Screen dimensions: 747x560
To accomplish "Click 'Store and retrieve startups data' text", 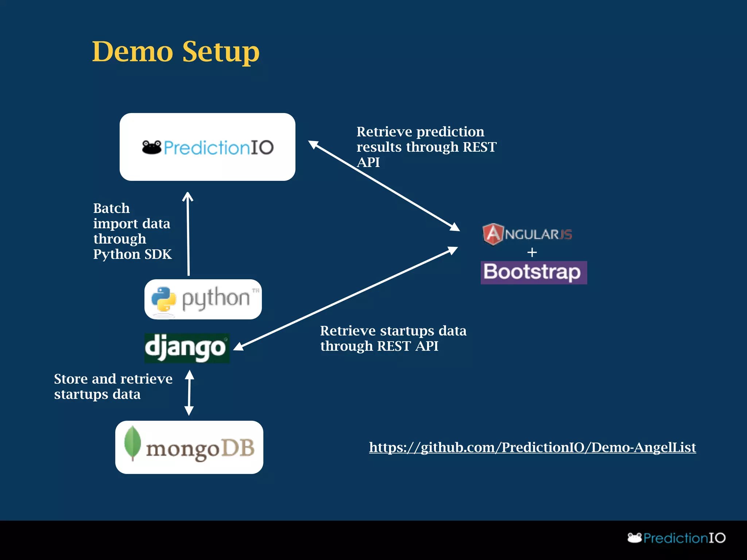I will pos(113,386).
